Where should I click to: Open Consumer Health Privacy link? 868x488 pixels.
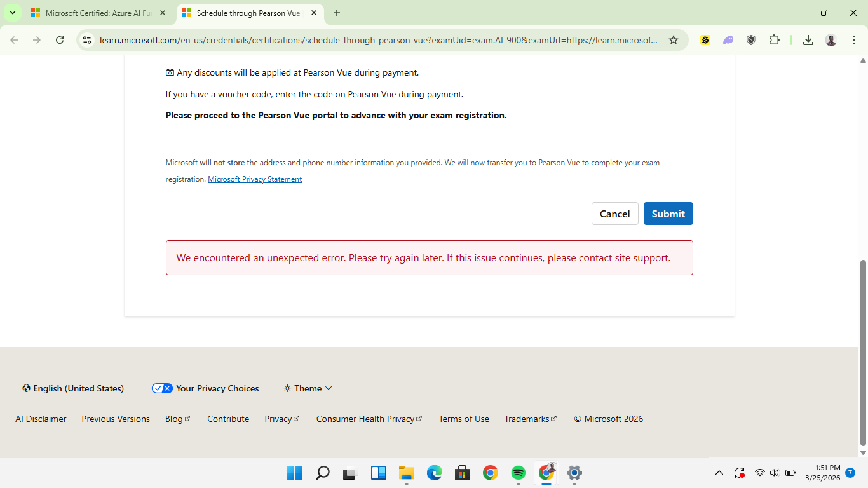[x=369, y=419]
